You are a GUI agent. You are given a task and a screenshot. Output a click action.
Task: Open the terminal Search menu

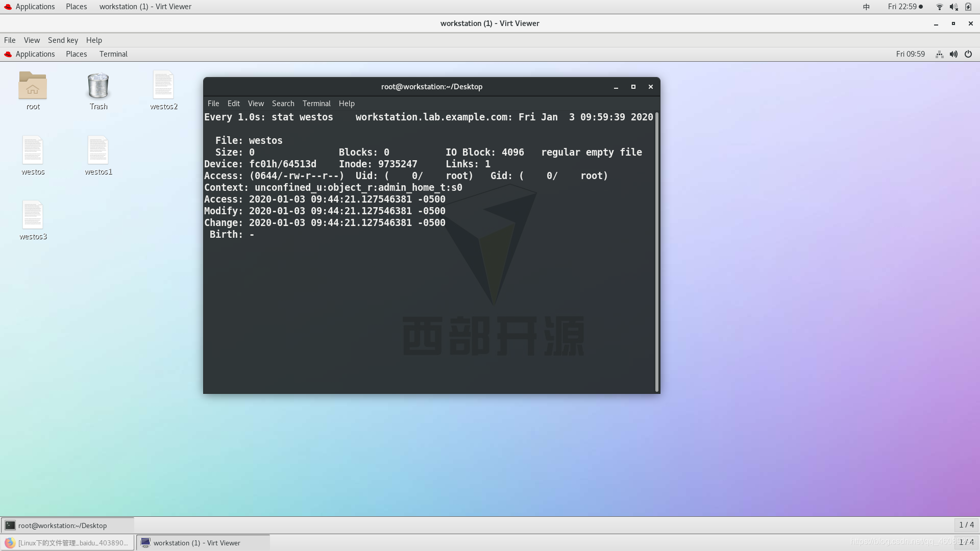(283, 104)
